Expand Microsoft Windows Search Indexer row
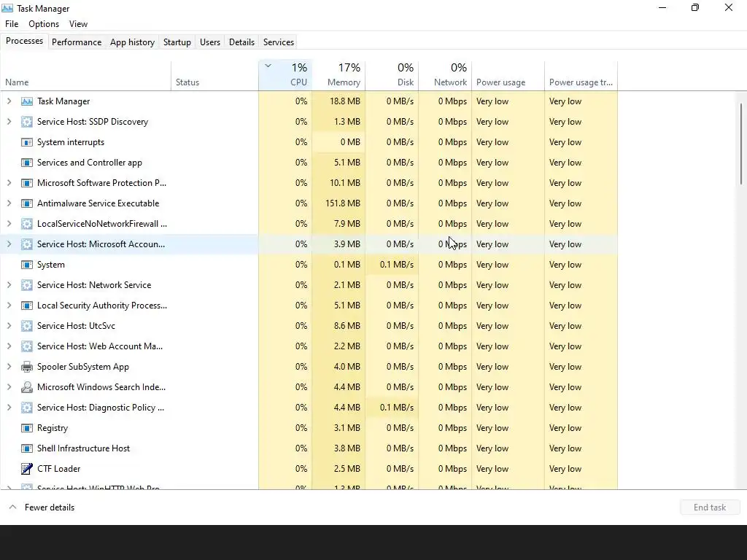The width and height of the screenshot is (747, 560). pyautogui.click(x=9, y=387)
